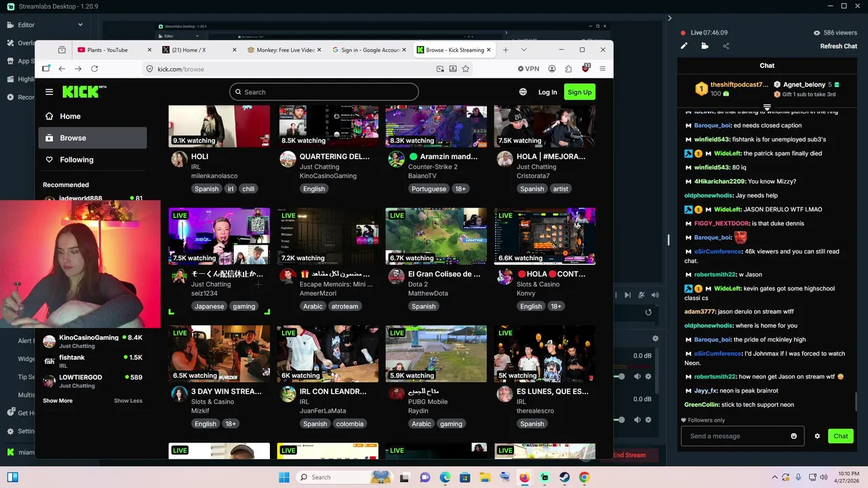Screen dimensions: 868x488
Task: Open the Dota 2 MatthewDota stream thumbnail
Action: 436,236
